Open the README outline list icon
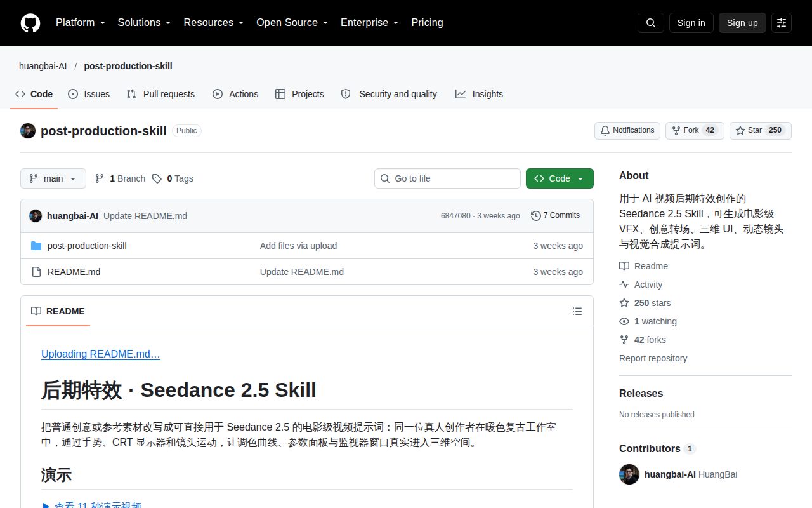Viewport: 812px width, 508px height. (577, 311)
